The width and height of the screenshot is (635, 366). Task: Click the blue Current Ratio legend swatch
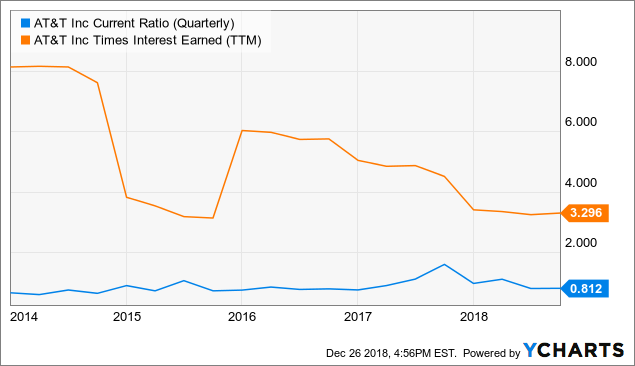coord(26,23)
